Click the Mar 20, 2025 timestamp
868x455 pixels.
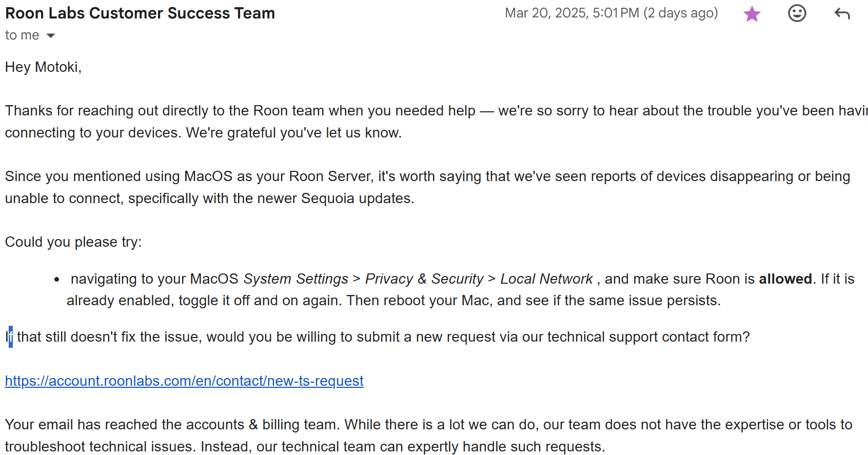tap(572, 13)
